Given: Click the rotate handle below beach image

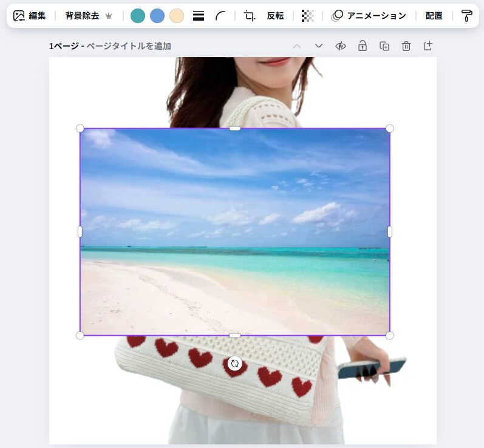Looking at the screenshot, I should click(235, 364).
